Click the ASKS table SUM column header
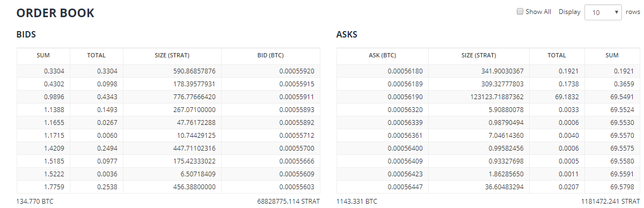The width and height of the screenshot is (644, 208). click(612, 55)
